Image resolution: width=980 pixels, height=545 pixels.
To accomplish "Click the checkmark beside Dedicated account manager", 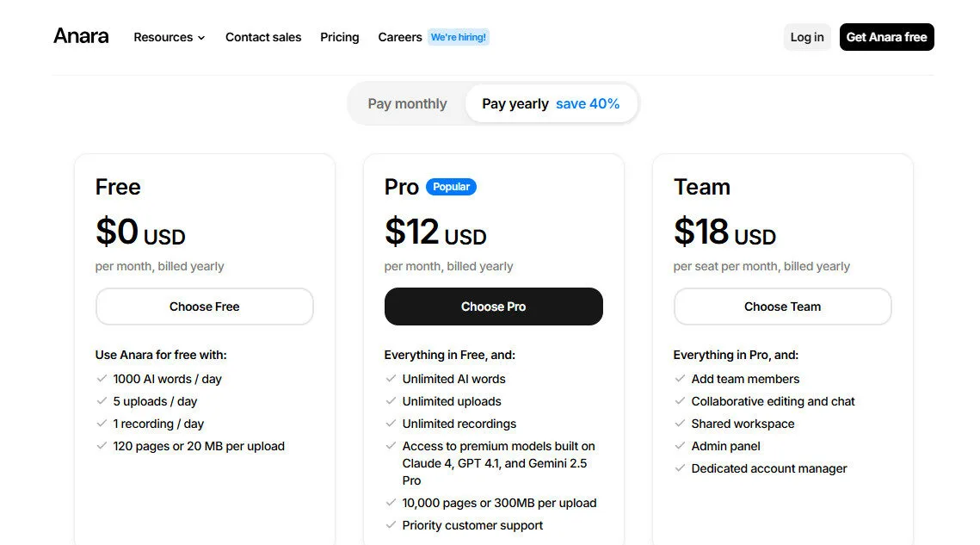I will click(679, 468).
